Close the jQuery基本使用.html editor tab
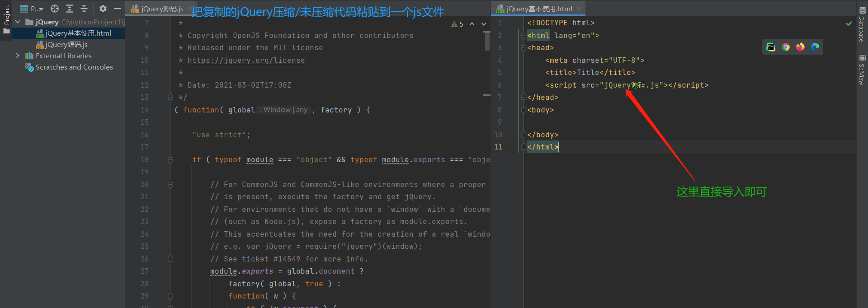The width and height of the screenshot is (868, 308). pos(579,9)
